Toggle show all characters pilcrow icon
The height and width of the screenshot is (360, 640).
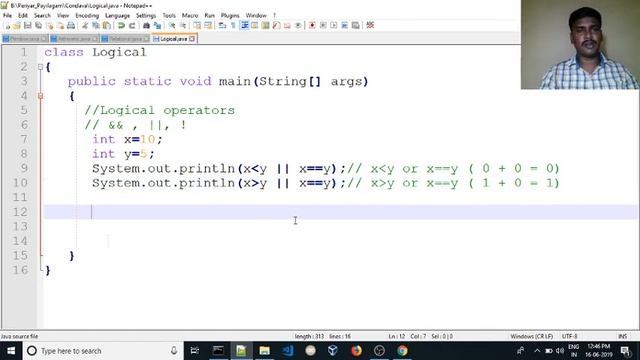click(233, 25)
